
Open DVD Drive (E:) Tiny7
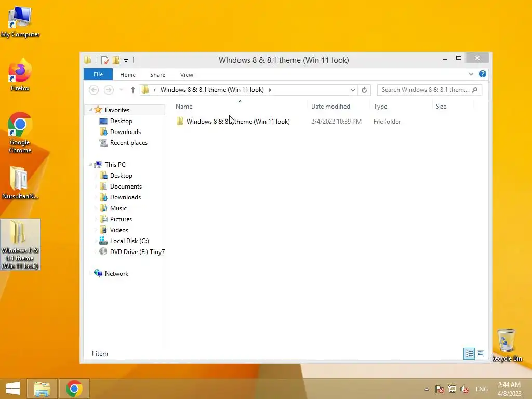[137, 252]
